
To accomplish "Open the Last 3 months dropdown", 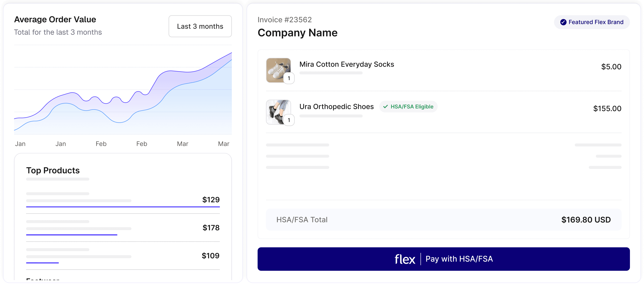I will [200, 26].
